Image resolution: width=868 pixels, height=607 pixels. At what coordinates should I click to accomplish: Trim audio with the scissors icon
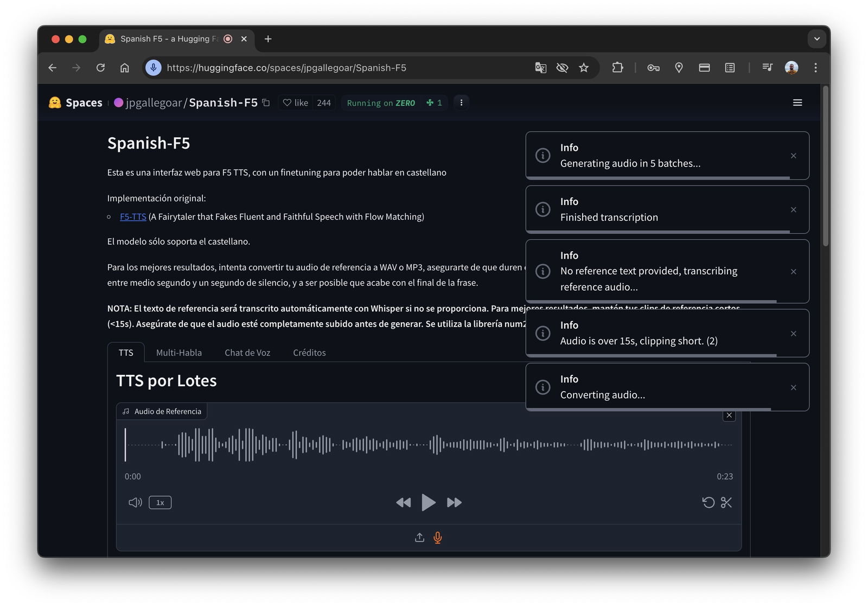click(726, 502)
